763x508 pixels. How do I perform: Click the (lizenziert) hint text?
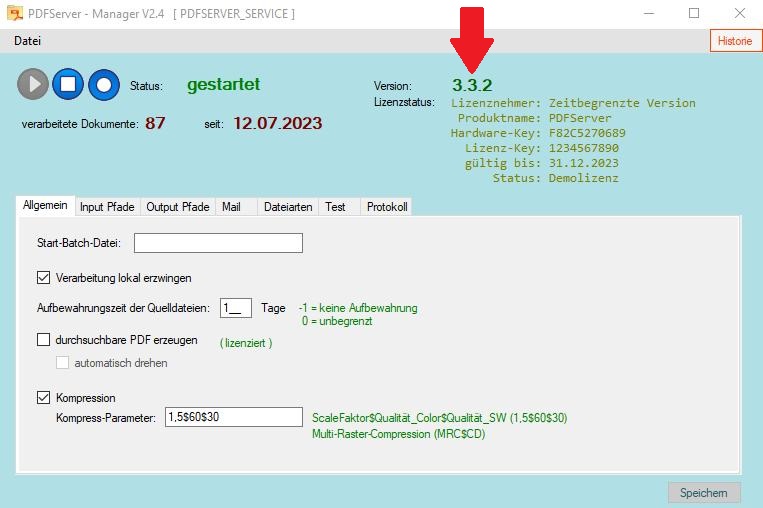(246, 343)
